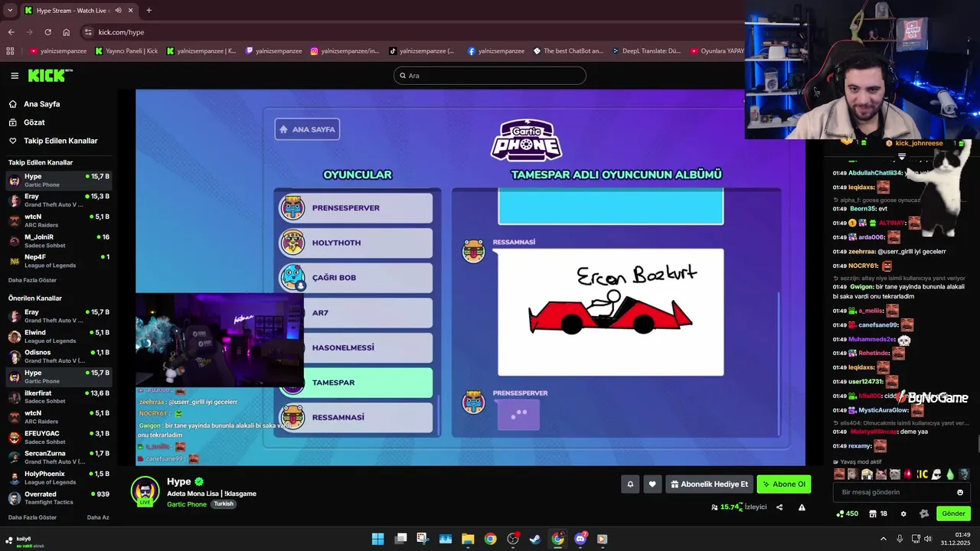
Task: Open HolyPhoenix channel in recommended list
Action: click(x=58, y=478)
